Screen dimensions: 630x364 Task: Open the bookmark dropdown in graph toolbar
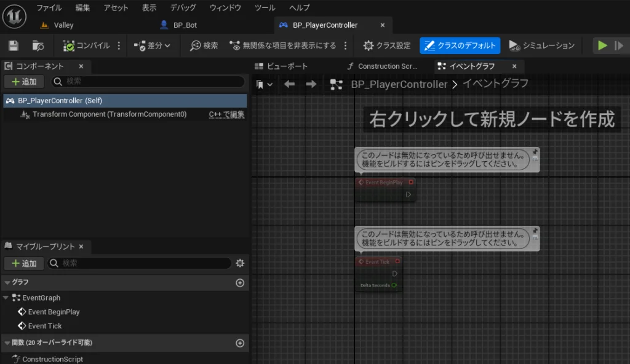coord(265,84)
